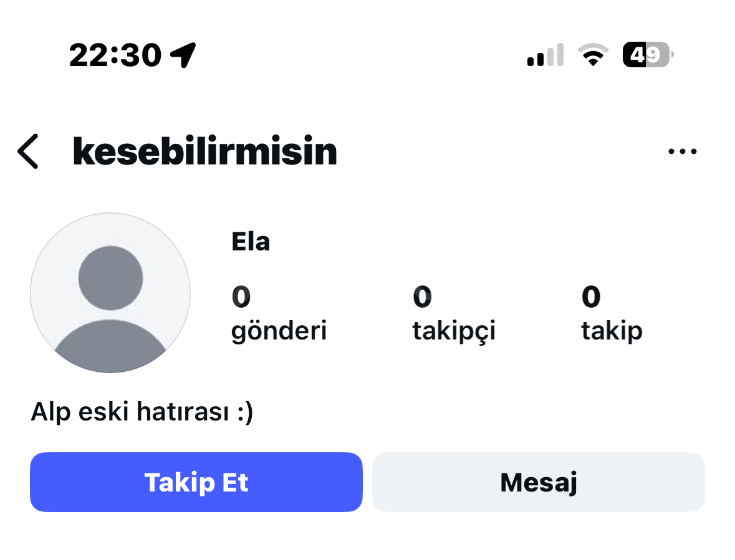Tap the smiley at the bio's end
735x560 pixels.
click(244, 412)
